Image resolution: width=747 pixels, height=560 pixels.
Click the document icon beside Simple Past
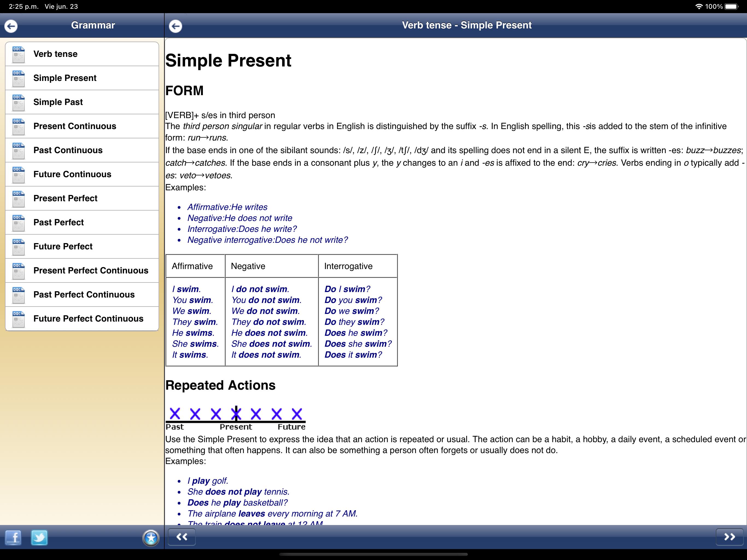click(18, 102)
